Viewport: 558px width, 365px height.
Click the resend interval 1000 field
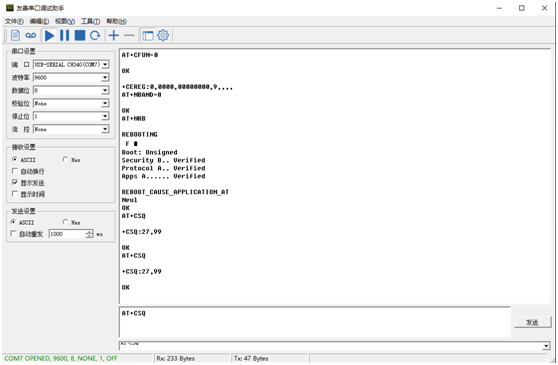[67, 234]
